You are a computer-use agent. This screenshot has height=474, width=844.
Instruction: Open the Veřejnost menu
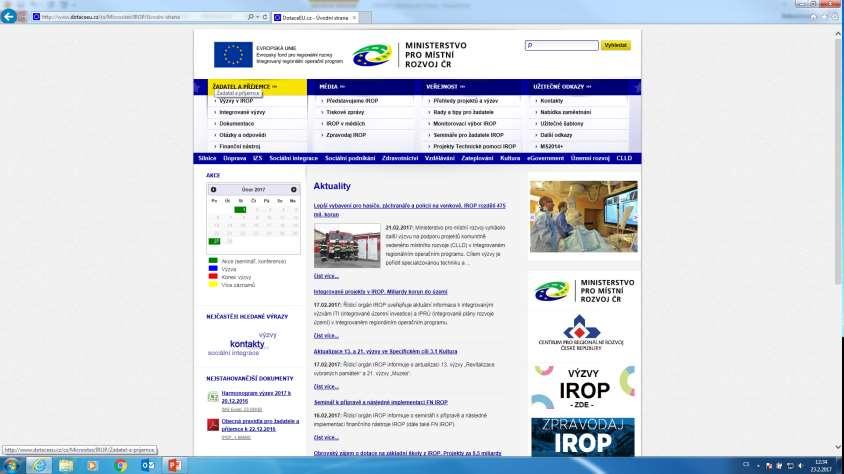coord(445,87)
